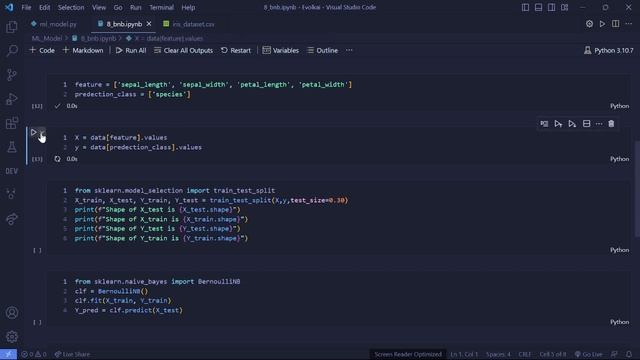Image resolution: width=640 pixels, height=360 pixels.
Task: Show the notebook Outline
Action: (x=322, y=51)
